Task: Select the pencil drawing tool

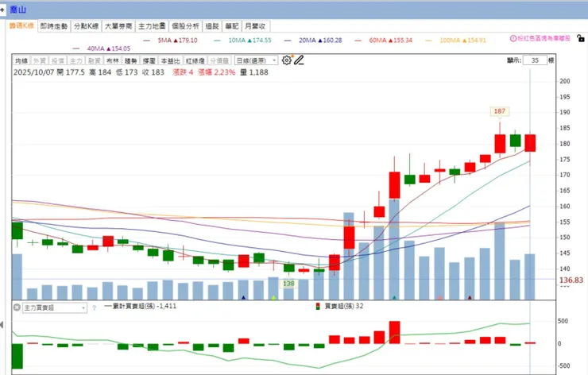Action: click(299, 60)
